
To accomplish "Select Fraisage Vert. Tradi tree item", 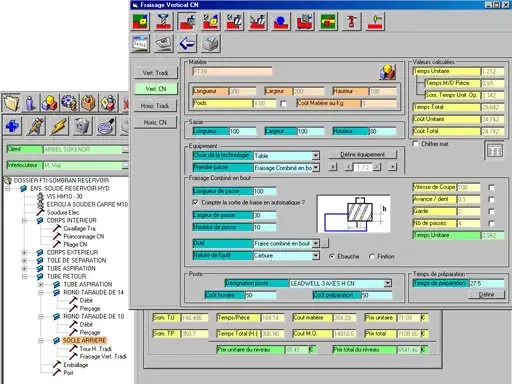I will (x=103, y=356).
